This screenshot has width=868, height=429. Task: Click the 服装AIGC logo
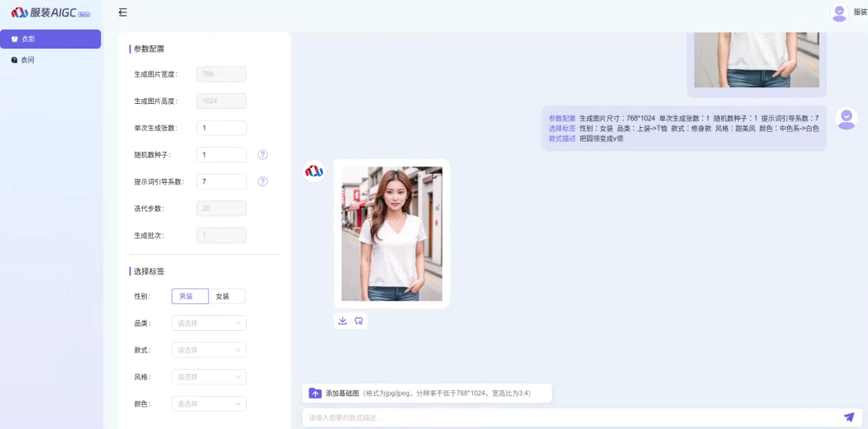(x=50, y=12)
